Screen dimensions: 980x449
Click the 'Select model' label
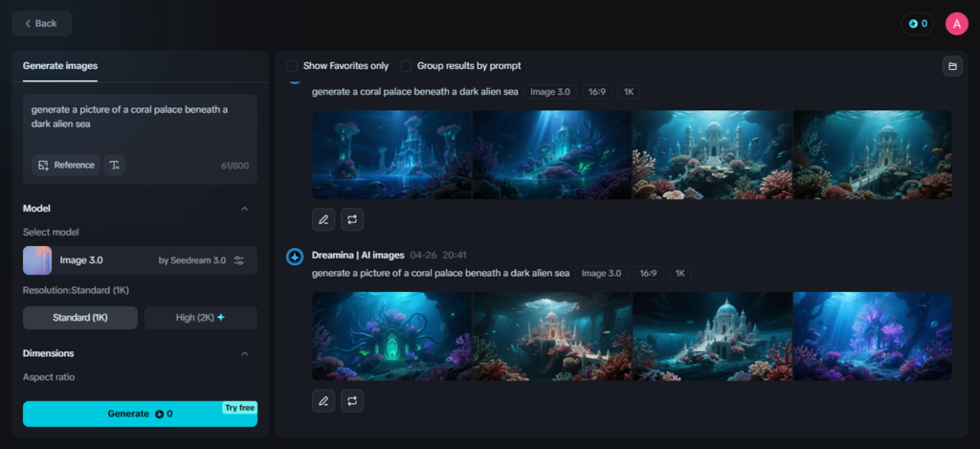[x=52, y=232]
